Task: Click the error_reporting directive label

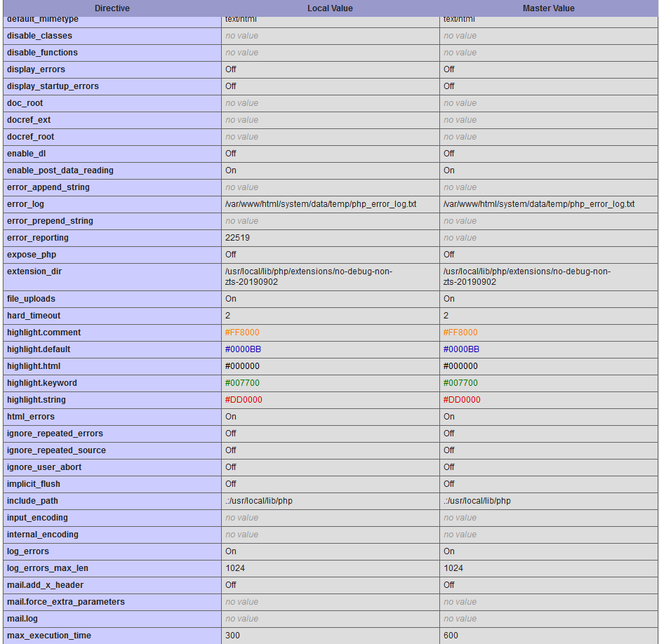Action: tap(38, 238)
